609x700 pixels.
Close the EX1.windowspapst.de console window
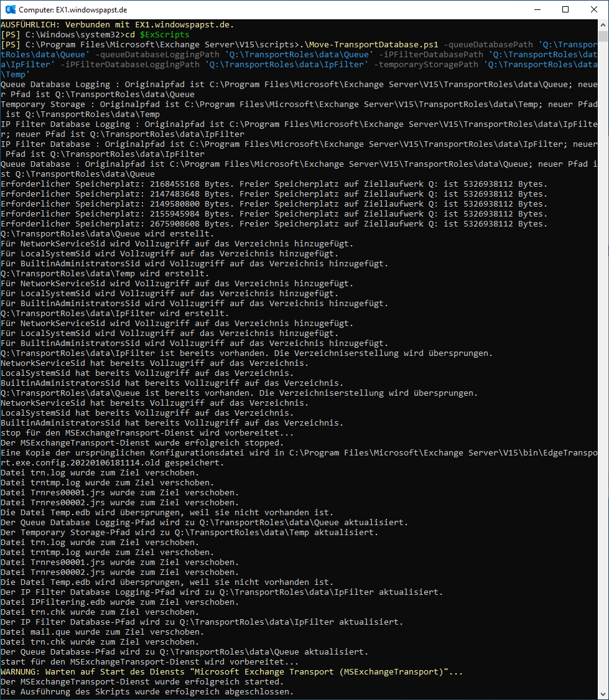[594, 9]
